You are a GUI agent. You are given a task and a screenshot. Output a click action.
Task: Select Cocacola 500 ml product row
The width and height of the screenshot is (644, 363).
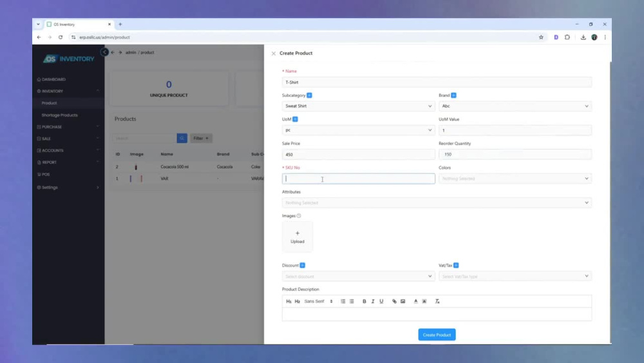[x=175, y=167]
